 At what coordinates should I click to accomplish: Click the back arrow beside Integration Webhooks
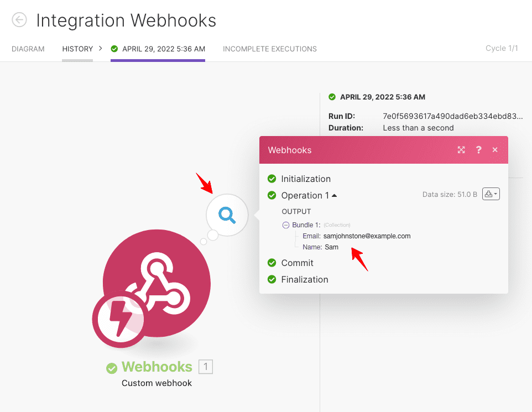pyautogui.click(x=19, y=20)
